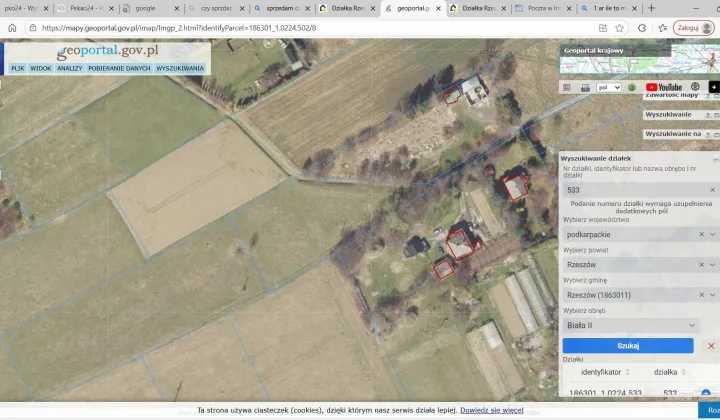The image size is (720, 420).
Task: Sort results by identyfikator column
Action: coord(604,372)
